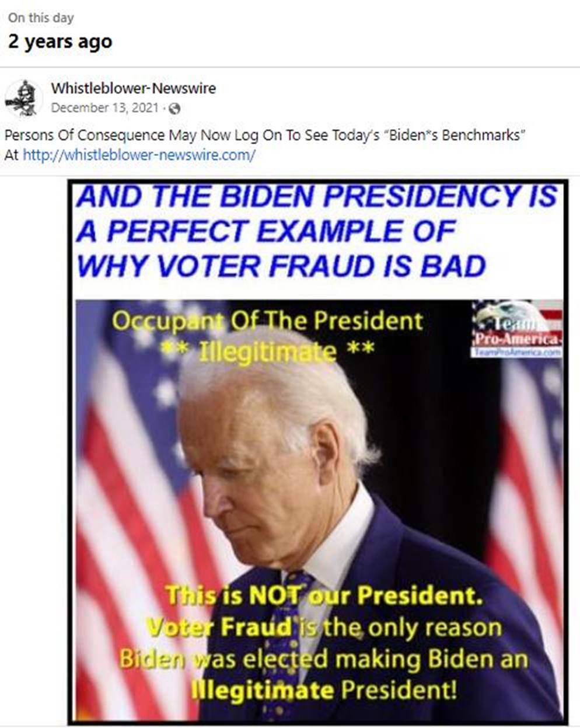The image size is (580, 728).
Task: Click the TeamProAmerica.com watermark text
Action: [x=517, y=352]
